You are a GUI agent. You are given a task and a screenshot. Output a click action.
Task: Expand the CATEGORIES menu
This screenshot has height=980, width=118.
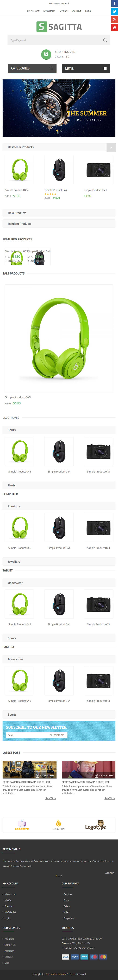pos(32,68)
